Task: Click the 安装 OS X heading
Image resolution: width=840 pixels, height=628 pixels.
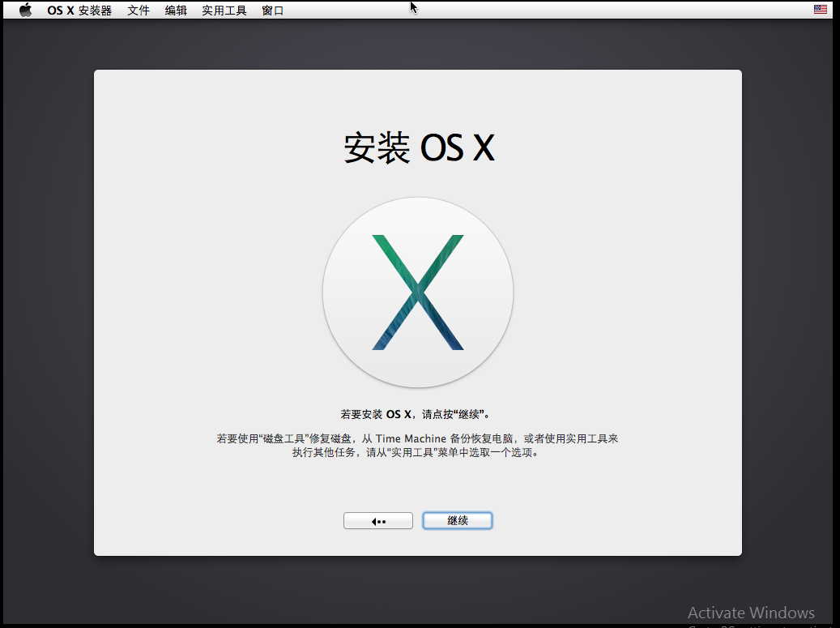Action: pos(419,148)
